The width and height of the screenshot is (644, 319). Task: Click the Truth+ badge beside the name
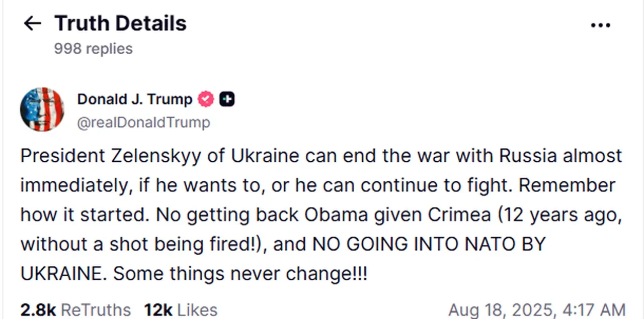pos(227,99)
